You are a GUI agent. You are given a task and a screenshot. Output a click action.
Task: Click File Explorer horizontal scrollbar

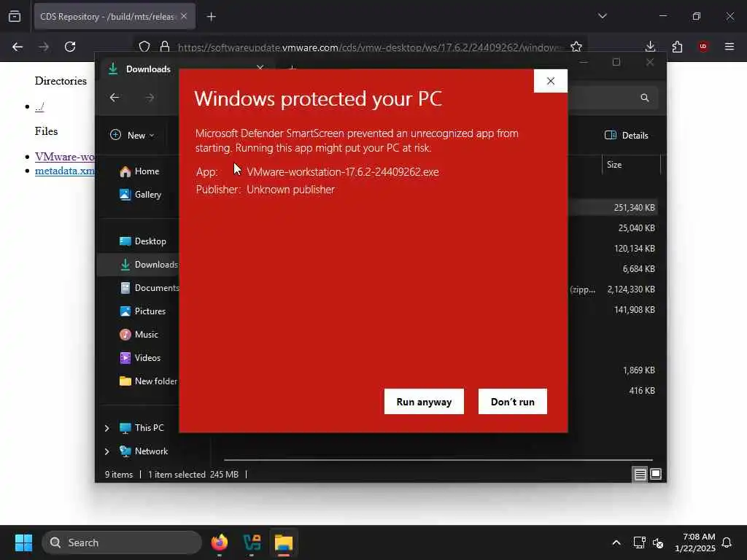pos(438,460)
